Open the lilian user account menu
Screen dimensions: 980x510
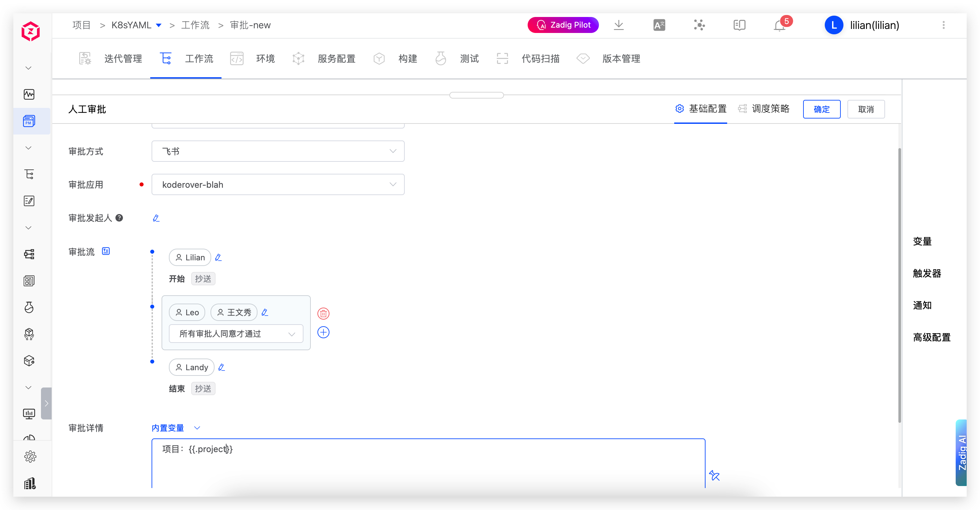pyautogui.click(x=874, y=25)
